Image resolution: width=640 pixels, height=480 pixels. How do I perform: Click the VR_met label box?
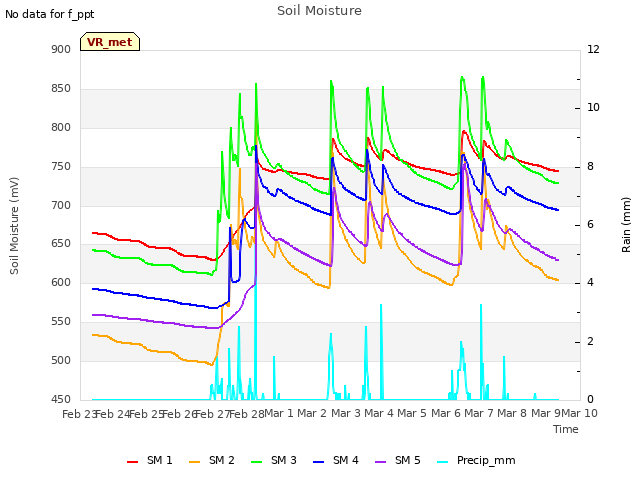(x=110, y=42)
